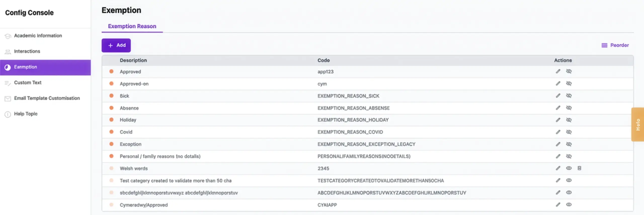Click EXEMPTION_REASON_HOLIDAY code text
The height and width of the screenshot is (215, 644).
coord(353,120)
